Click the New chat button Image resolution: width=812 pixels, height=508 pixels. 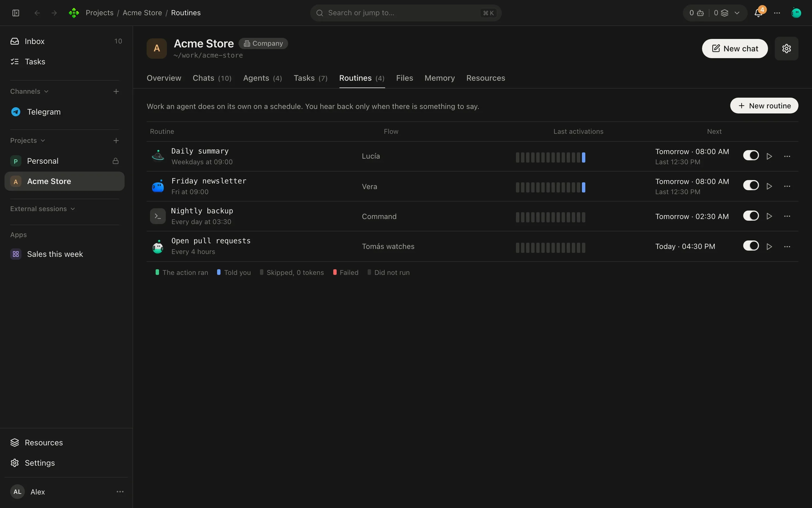coord(734,48)
